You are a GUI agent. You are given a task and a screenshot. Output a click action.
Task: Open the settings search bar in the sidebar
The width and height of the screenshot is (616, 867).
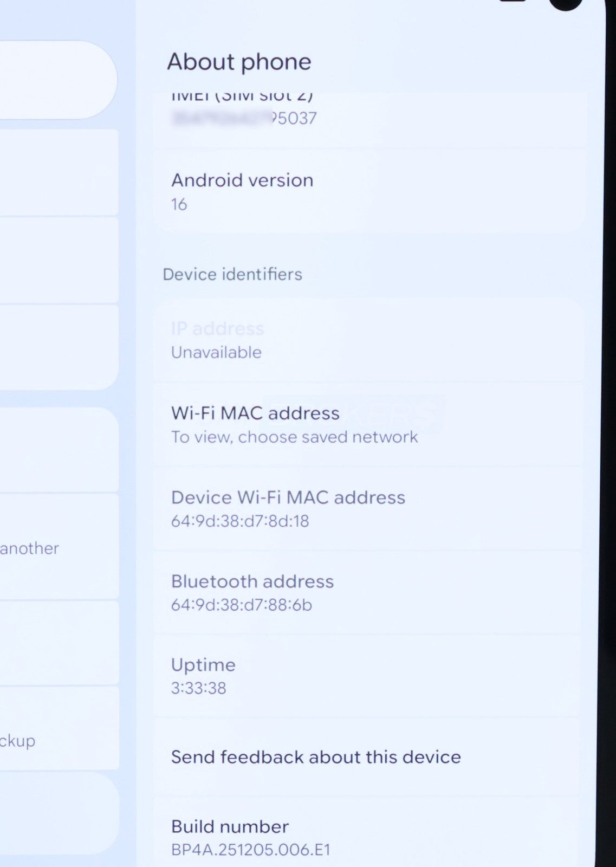click(x=54, y=80)
